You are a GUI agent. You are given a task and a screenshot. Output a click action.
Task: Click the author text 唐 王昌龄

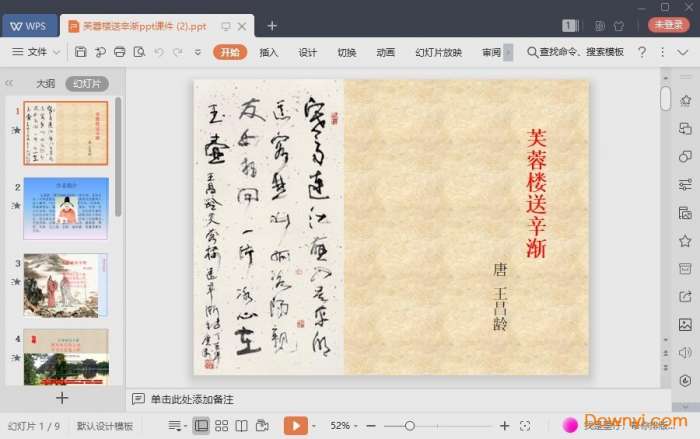coord(500,297)
